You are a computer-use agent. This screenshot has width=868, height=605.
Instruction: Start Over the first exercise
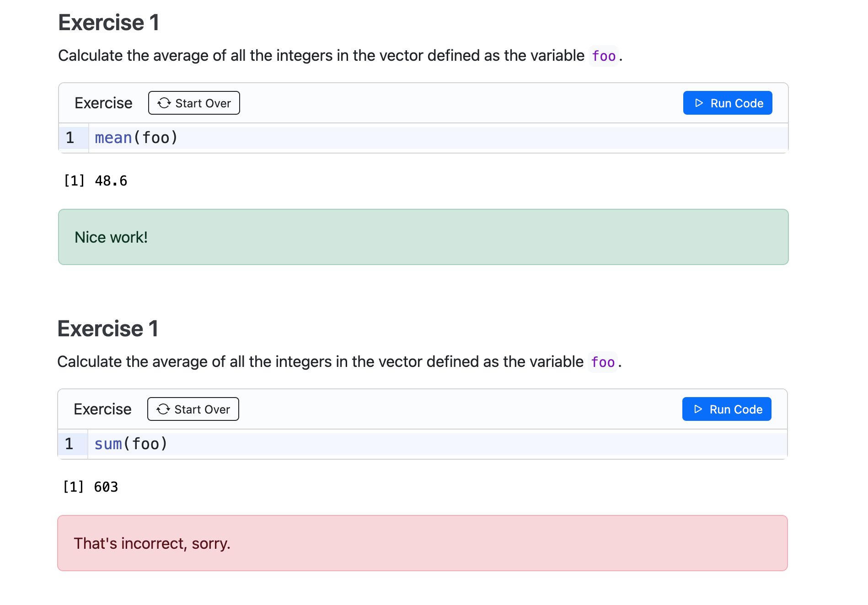click(194, 103)
